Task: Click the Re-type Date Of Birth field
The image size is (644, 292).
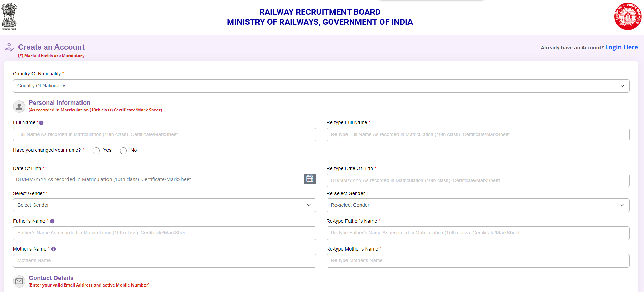Action: [x=478, y=181]
